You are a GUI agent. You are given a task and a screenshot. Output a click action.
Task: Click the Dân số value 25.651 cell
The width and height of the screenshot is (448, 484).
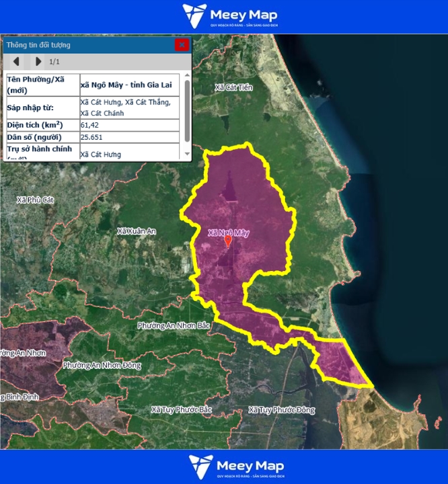[x=129, y=137]
